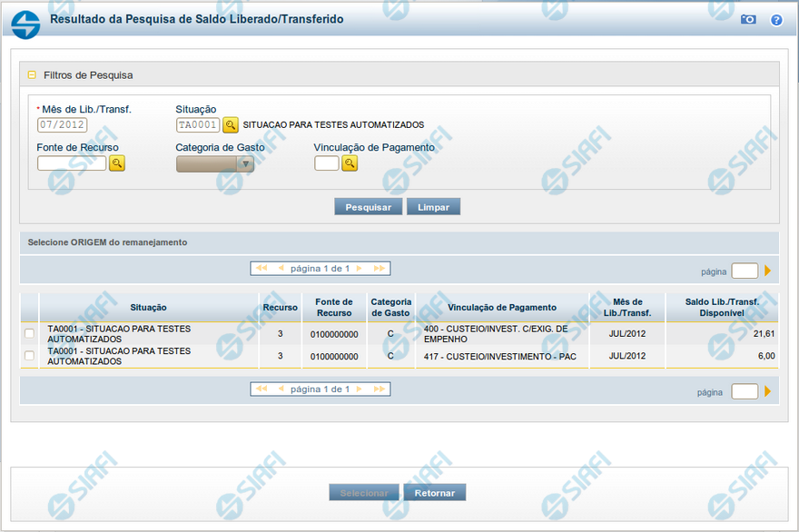Click the top go-to-page arrow icon
Screen dimensions: 799x532
tap(767, 271)
